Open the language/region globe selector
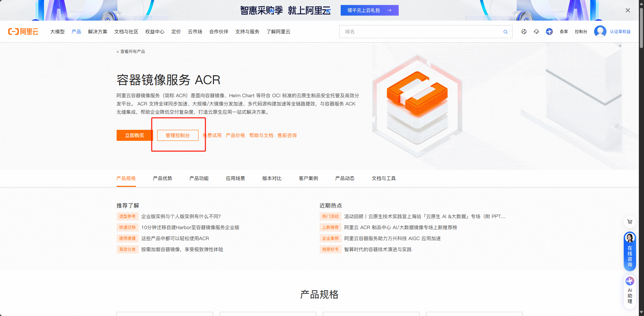Screen dimensions: 644x316 [524, 31]
